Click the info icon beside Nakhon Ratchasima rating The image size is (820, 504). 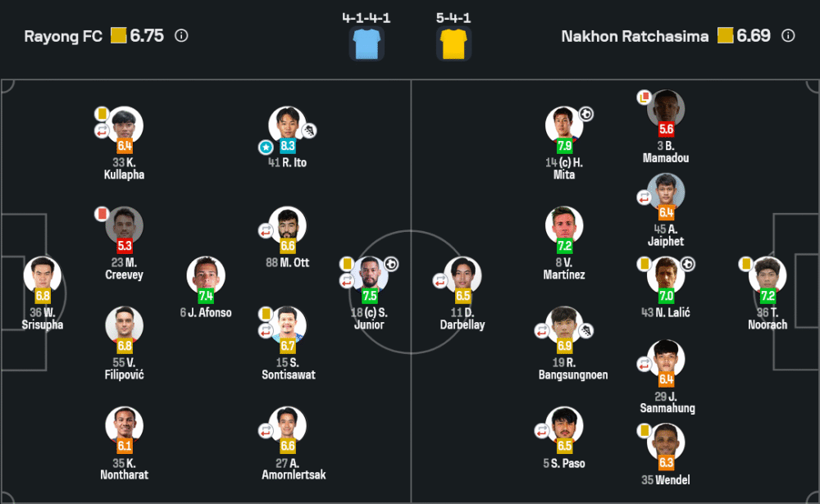[788, 36]
